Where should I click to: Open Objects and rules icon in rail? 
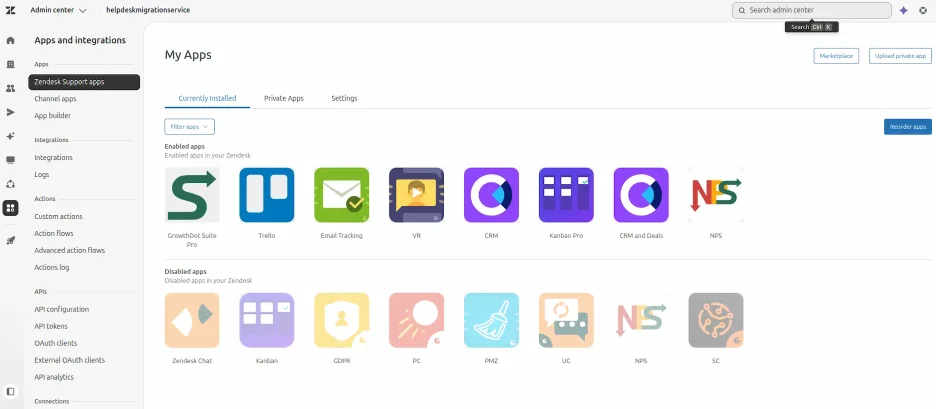[10, 184]
